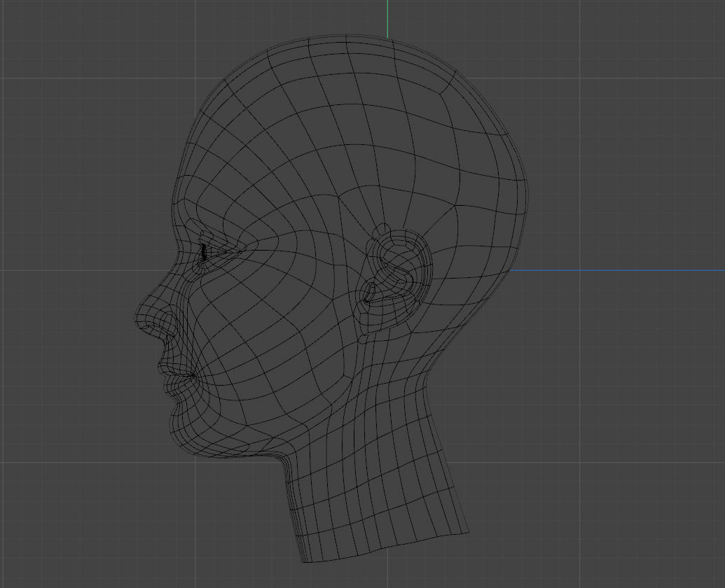Select the wireframe head's ear

394,282
